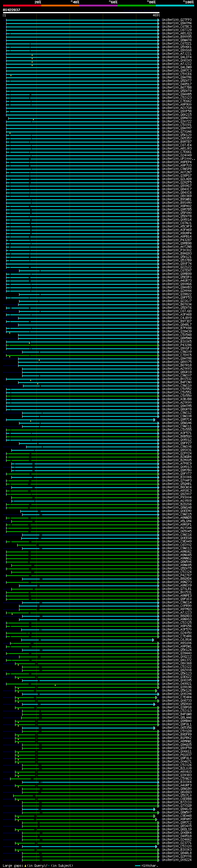Open the UniRef100_C5YCE6 label
This screenshot has width=197, height=868.
click(177, 74)
